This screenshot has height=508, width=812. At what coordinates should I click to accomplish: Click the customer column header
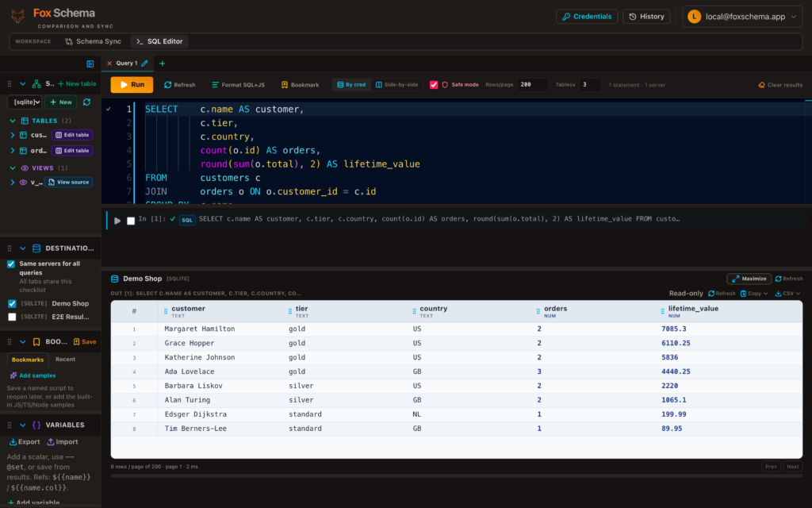coord(220,311)
